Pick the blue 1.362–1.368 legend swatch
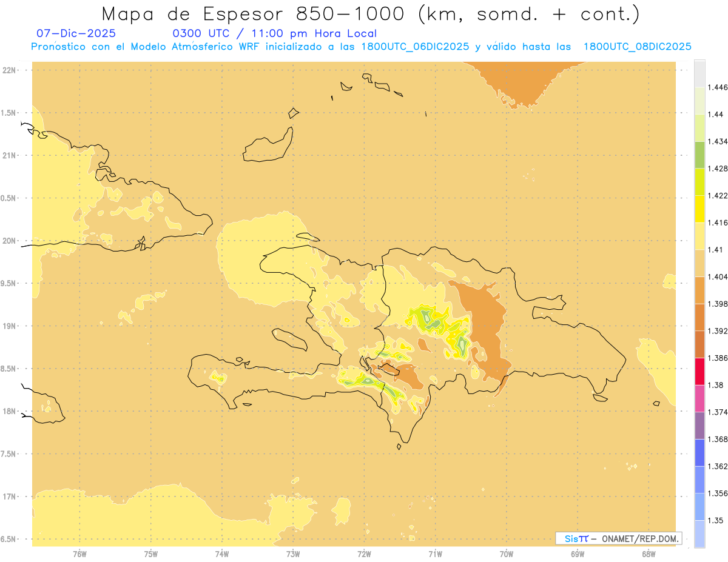The image size is (728, 562). tap(699, 452)
